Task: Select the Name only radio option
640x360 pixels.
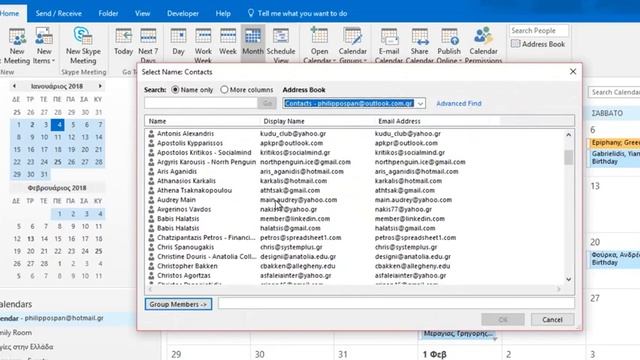Action: tap(176, 89)
